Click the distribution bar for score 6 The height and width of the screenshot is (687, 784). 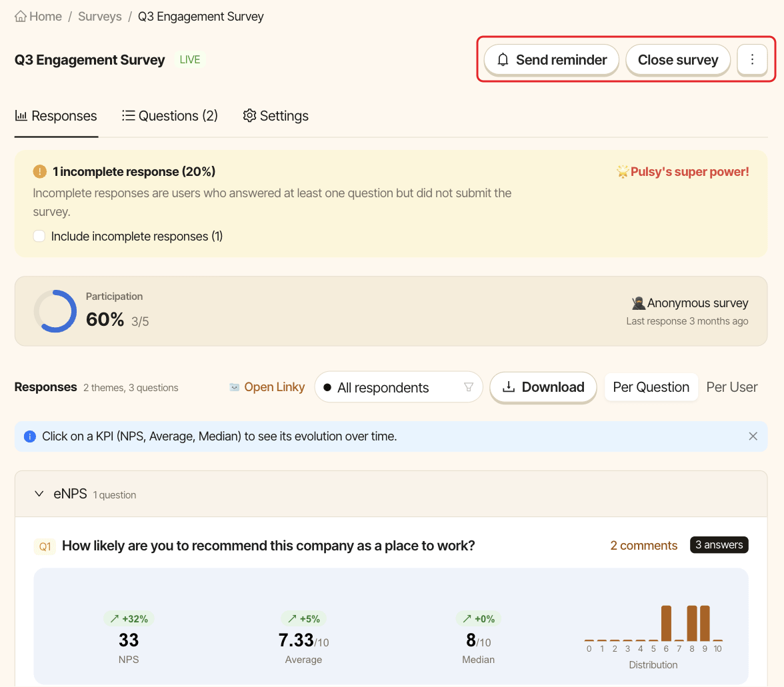click(x=666, y=624)
